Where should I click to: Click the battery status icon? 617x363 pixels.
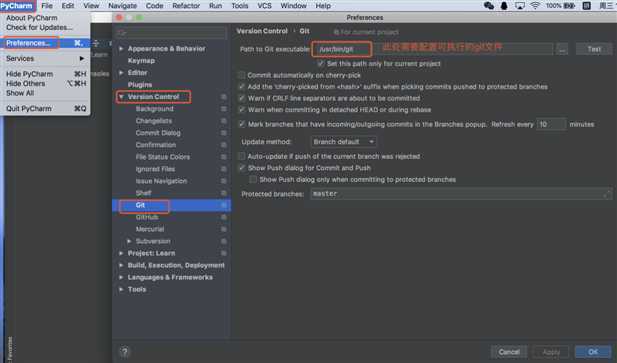point(569,6)
